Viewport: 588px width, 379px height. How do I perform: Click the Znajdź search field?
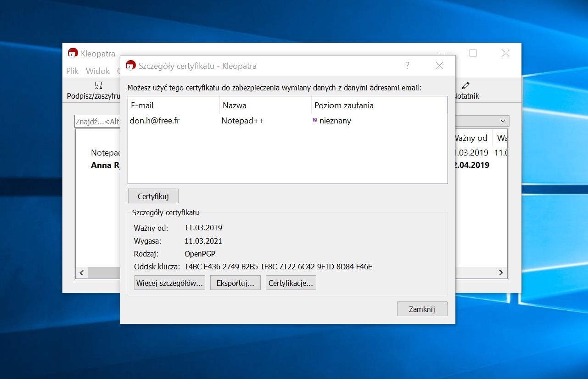point(96,122)
